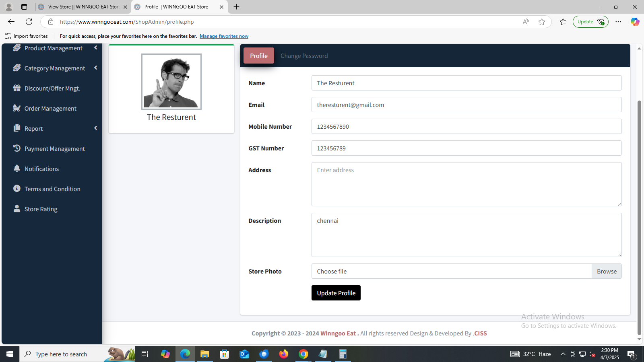Screen dimensions: 644x362
Task: Expand the Report submenu arrow
Action: click(96, 128)
